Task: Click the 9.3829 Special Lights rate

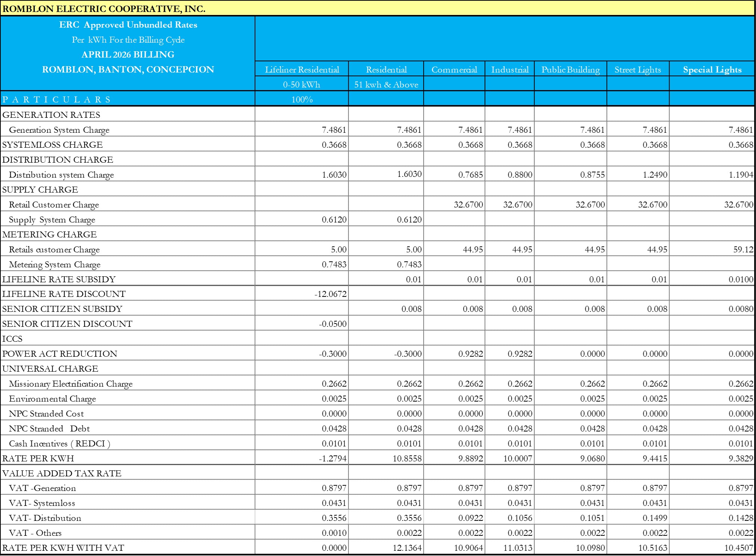Action: [x=741, y=458]
